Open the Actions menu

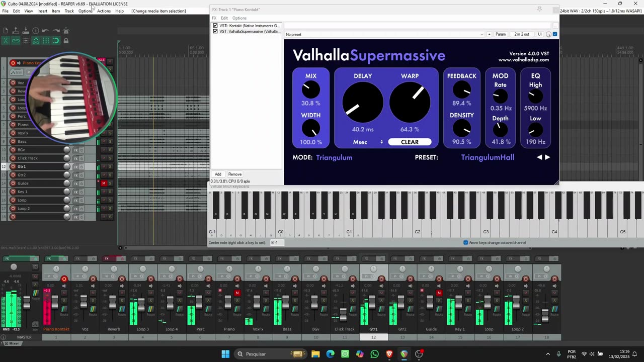pyautogui.click(x=104, y=11)
